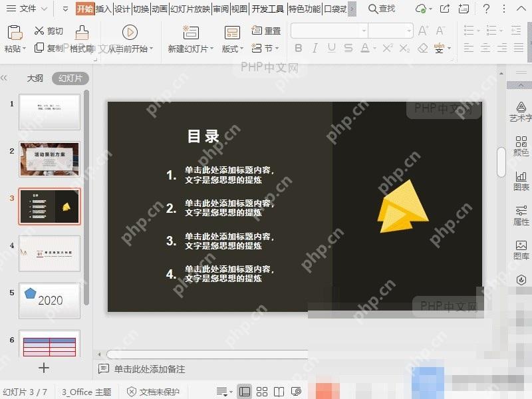Open help with the question mark
This screenshot has width=532, height=399.
(486, 9)
